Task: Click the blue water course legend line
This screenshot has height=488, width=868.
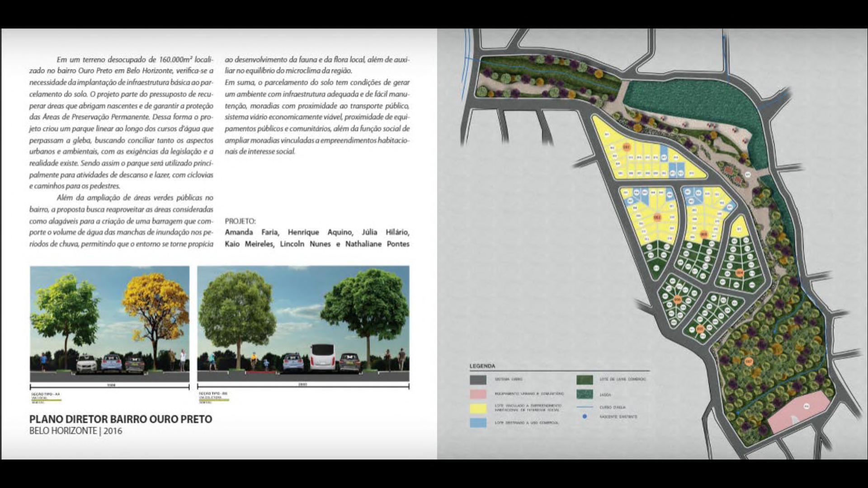Action: [x=585, y=407]
